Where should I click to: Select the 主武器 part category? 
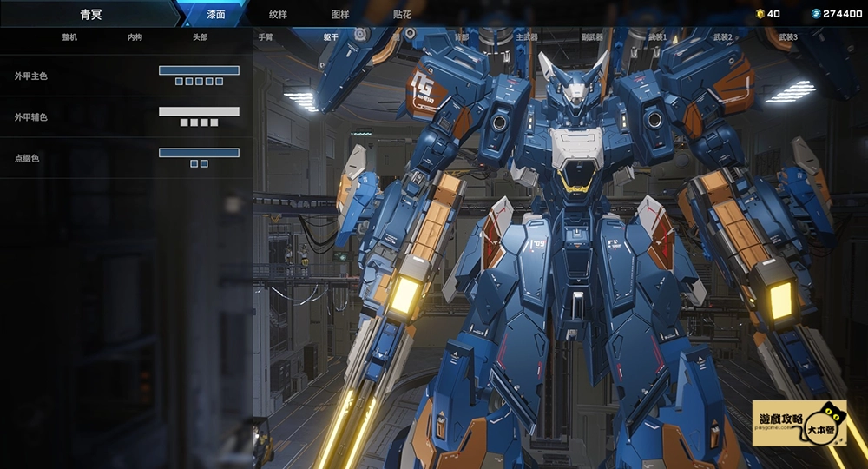[527, 37]
